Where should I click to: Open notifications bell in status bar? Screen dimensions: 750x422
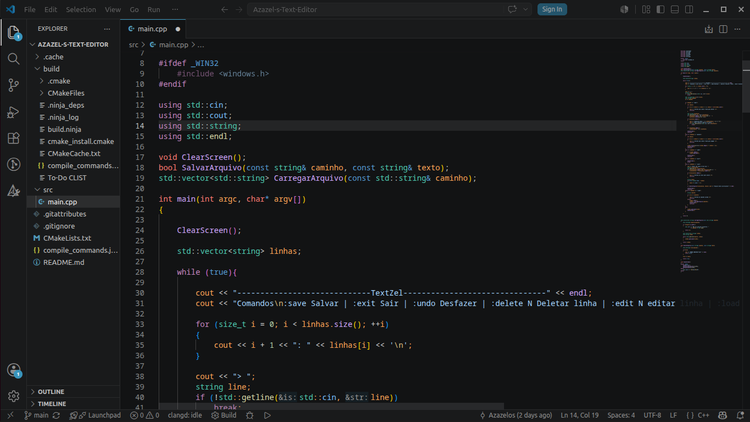(x=740, y=415)
